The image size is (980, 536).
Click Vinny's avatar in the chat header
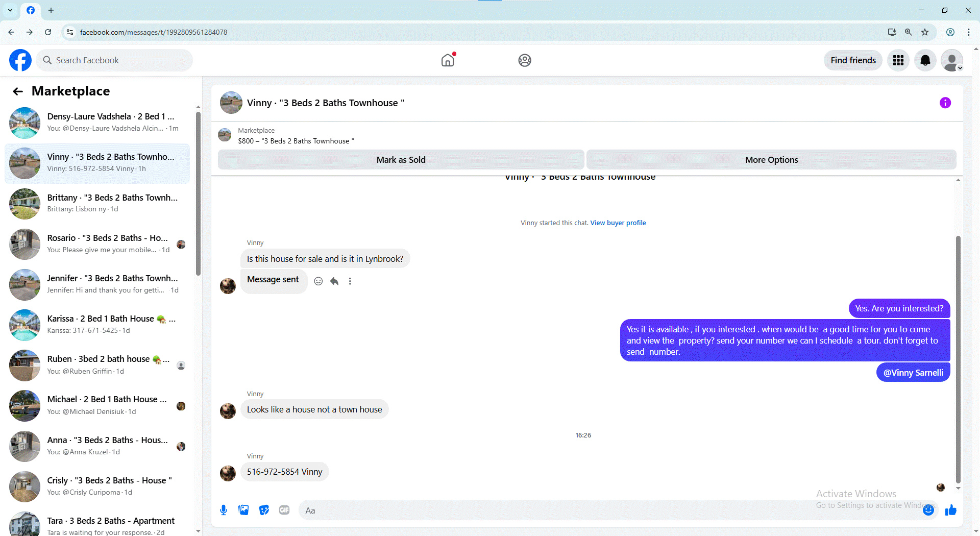[x=231, y=103]
